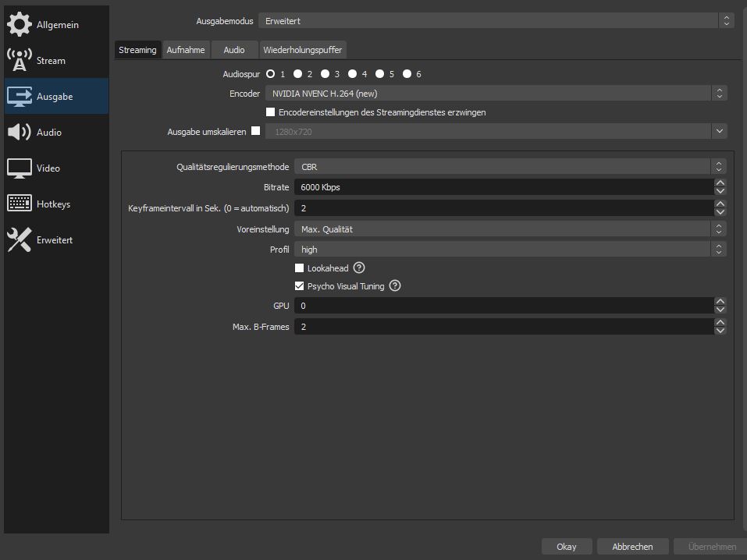Image resolution: width=747 pixels, height=560 pixels.
Task: Disable Psycho Visual Tuning checkbox
Action: click(x=300, y=286)
